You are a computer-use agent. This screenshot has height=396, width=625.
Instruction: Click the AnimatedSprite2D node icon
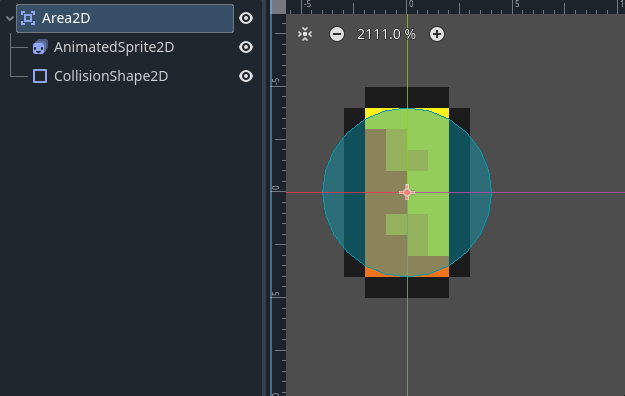point(40,47)
